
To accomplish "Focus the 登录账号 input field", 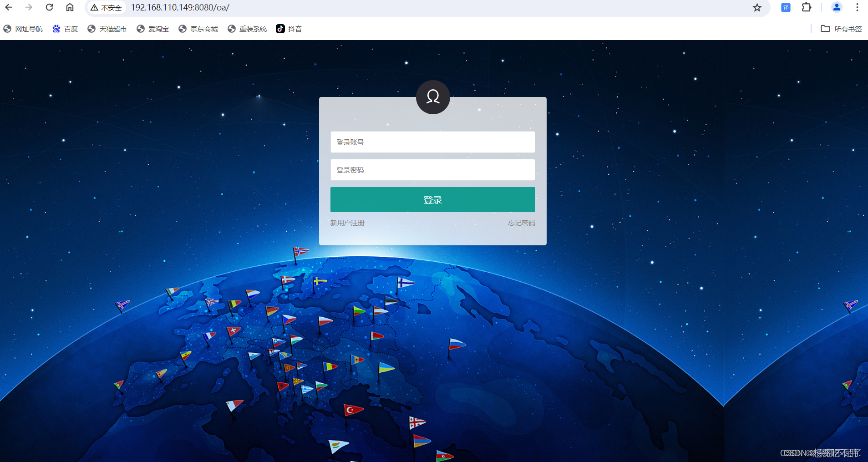I will [433, 142].
